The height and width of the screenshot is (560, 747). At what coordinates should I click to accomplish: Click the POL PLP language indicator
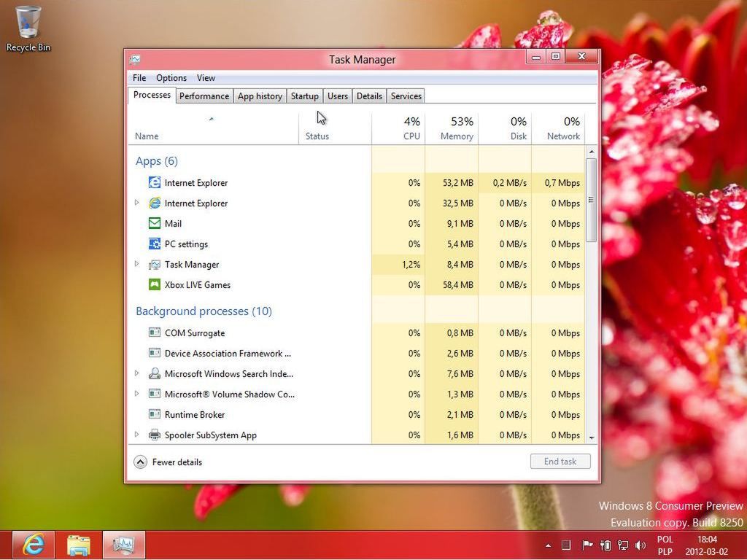click(x=665, y=545)
